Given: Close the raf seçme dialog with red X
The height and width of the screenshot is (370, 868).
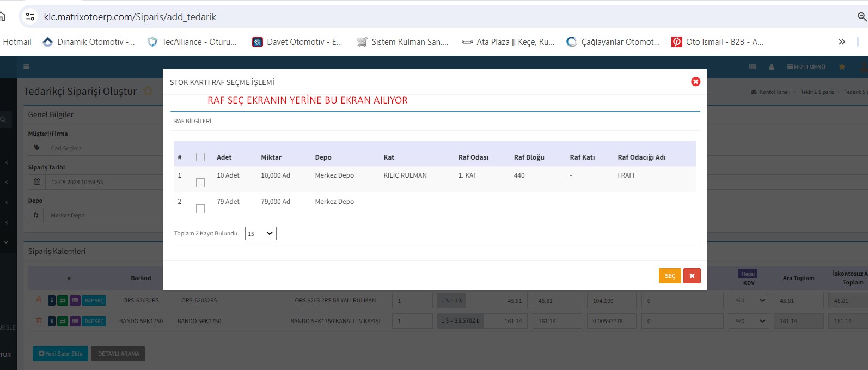Looking at the screenshot, I should coord(695,82).
